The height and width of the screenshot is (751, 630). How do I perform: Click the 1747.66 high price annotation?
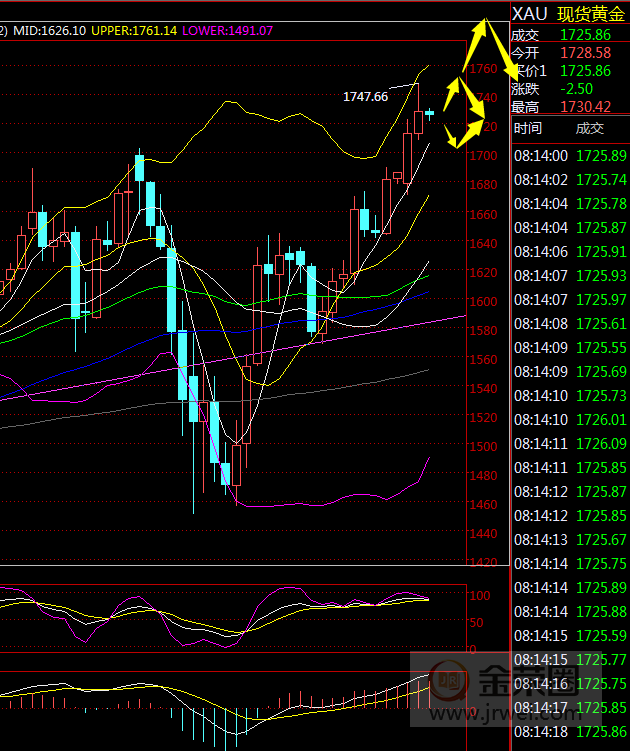[x=365, y=96]
